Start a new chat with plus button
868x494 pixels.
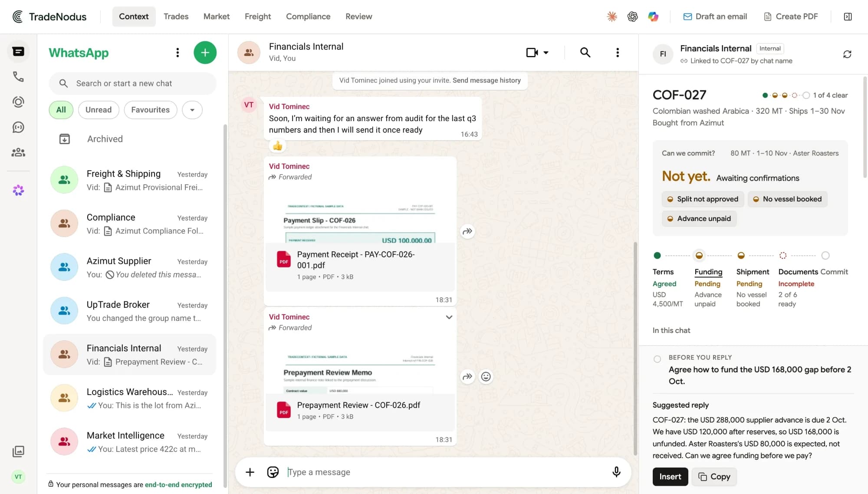(x=205, y=53)
